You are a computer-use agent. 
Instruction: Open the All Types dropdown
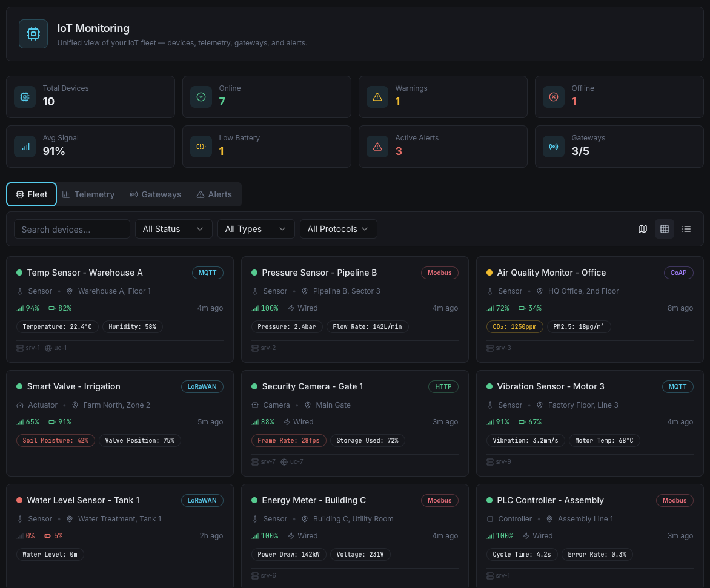click(256, 229)
